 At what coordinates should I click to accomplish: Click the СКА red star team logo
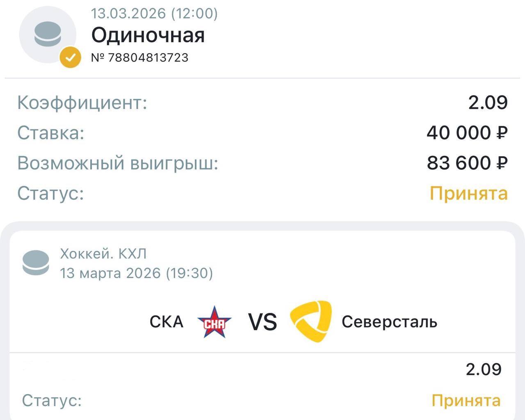tap(214, 322)
